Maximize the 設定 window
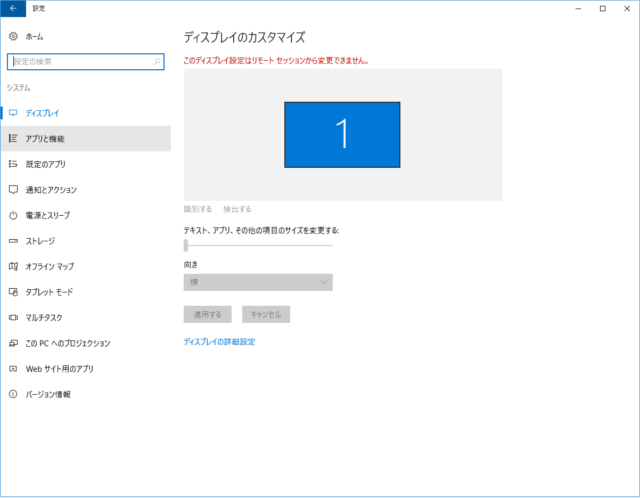The image size is (640, 498). click(x=602, y=9)
